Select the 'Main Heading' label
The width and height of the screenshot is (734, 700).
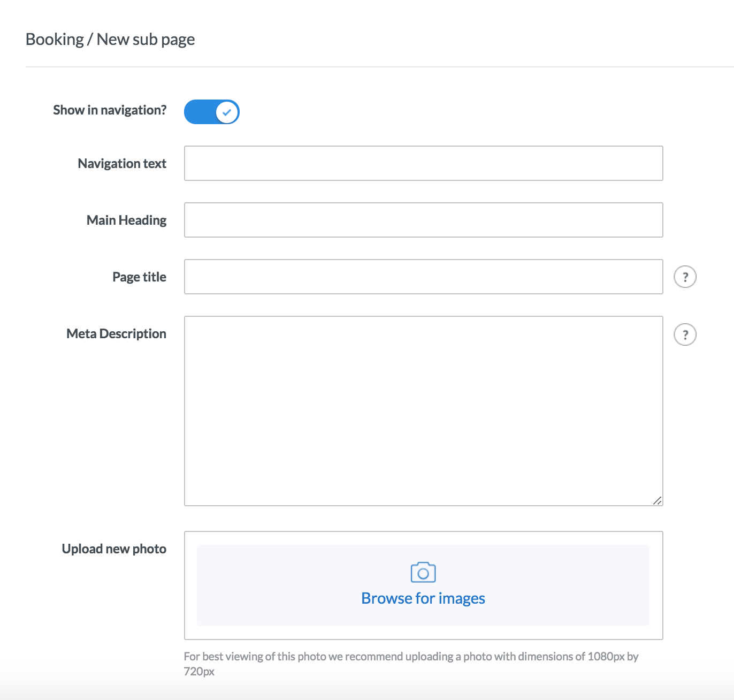pyautogui.click(x=126, y=220)
